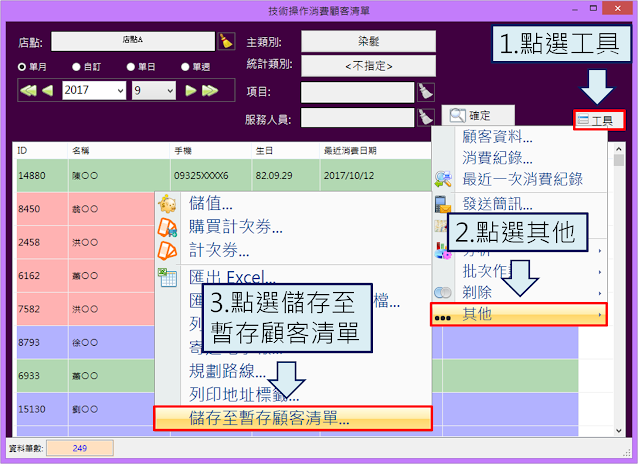Open the 主類別 selector showing 染髮
This screenshot has width=638, height=464.
tap(368, 41)
